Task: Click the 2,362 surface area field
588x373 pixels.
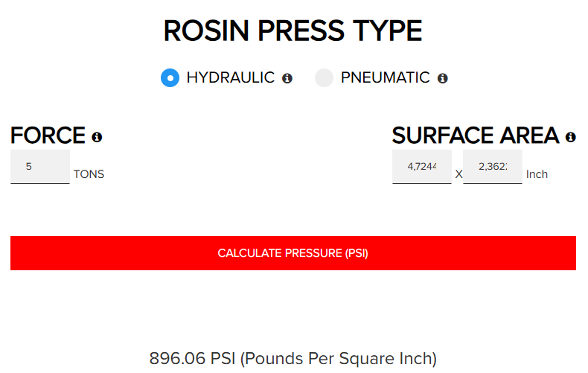Action: pos(493,167)
